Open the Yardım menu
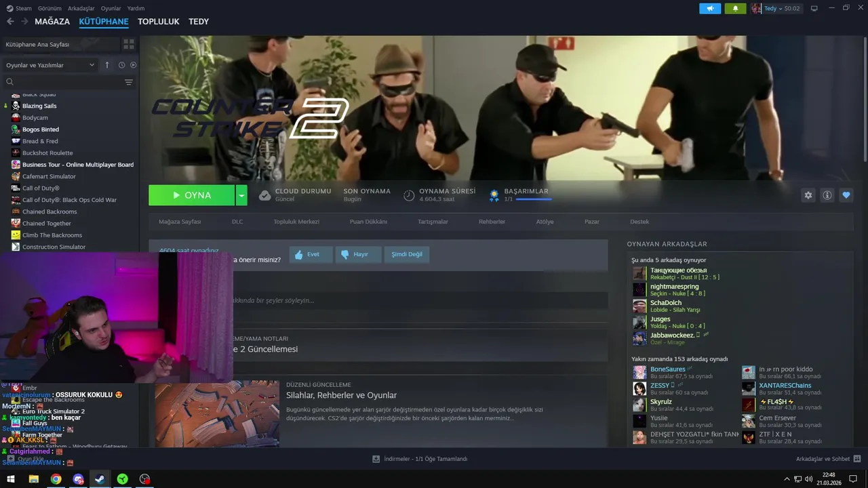 (x=136, y=8)
